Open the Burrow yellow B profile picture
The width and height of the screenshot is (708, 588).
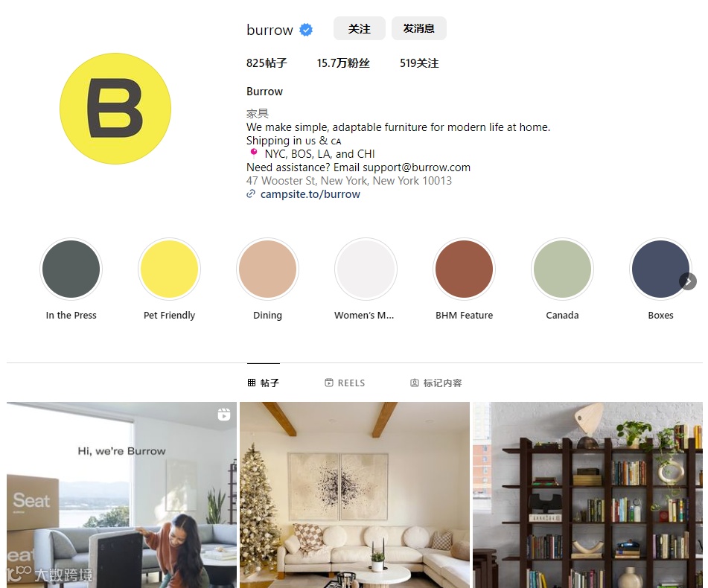pyautogui.click(x=115, y=109)
